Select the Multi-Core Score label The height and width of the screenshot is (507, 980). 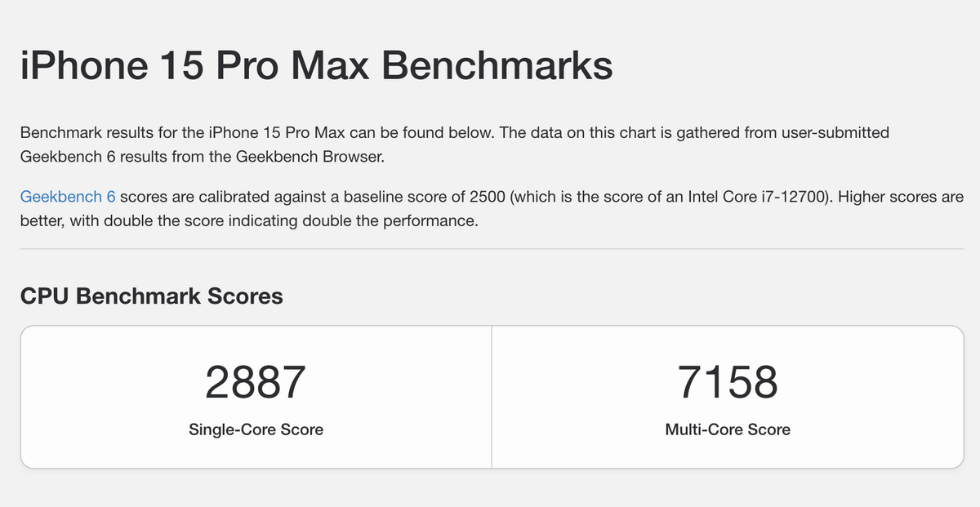[x=728, y=429]
